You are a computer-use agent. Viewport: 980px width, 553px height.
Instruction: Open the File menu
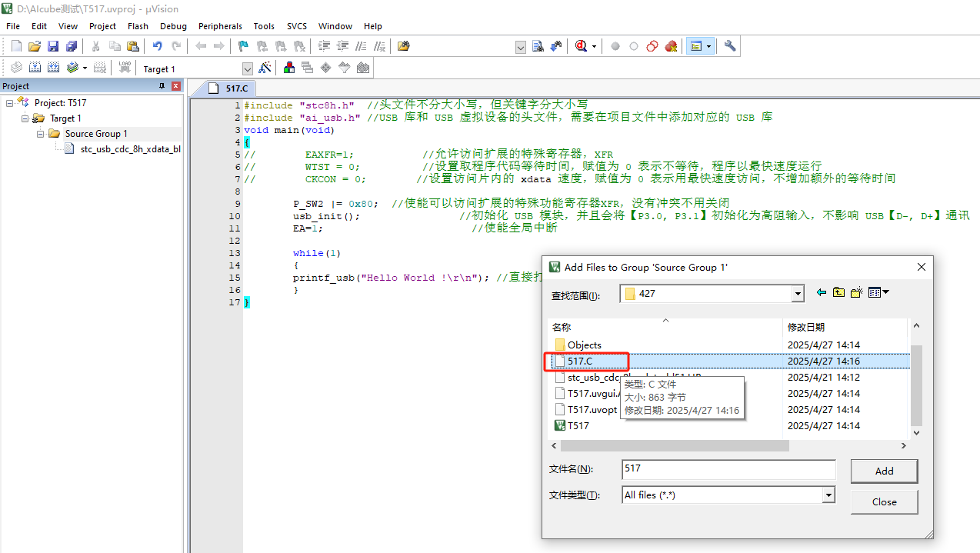point(13,25)
